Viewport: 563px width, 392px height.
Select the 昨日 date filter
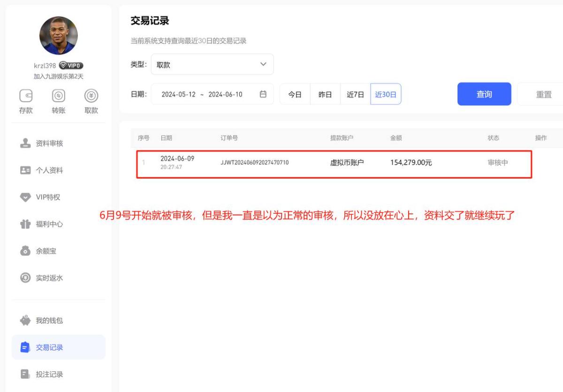(325, 94)
